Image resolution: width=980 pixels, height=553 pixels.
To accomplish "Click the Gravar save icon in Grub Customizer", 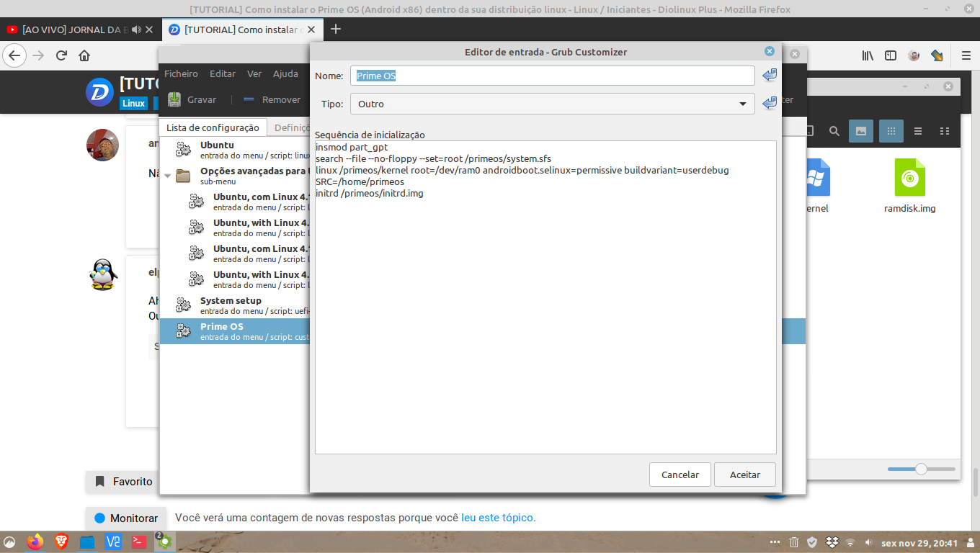I will [174, 99].
